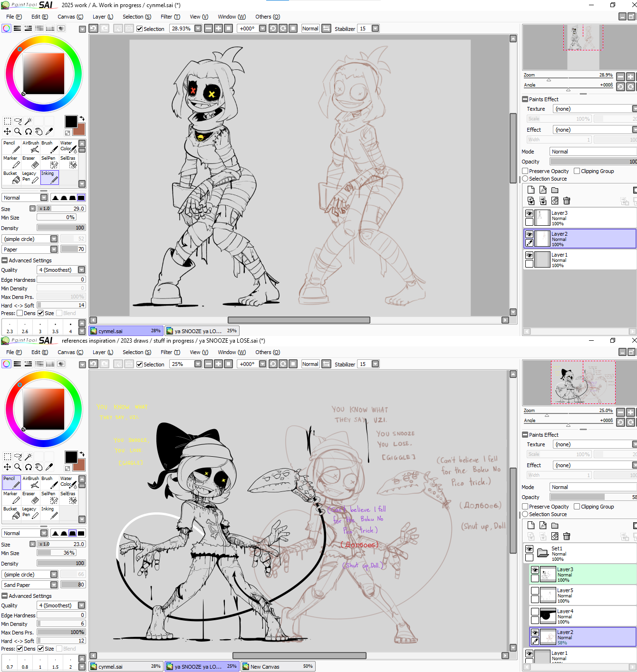
Task: Open the Filter menu in cynmel.sai window
Action: (170, 17)
